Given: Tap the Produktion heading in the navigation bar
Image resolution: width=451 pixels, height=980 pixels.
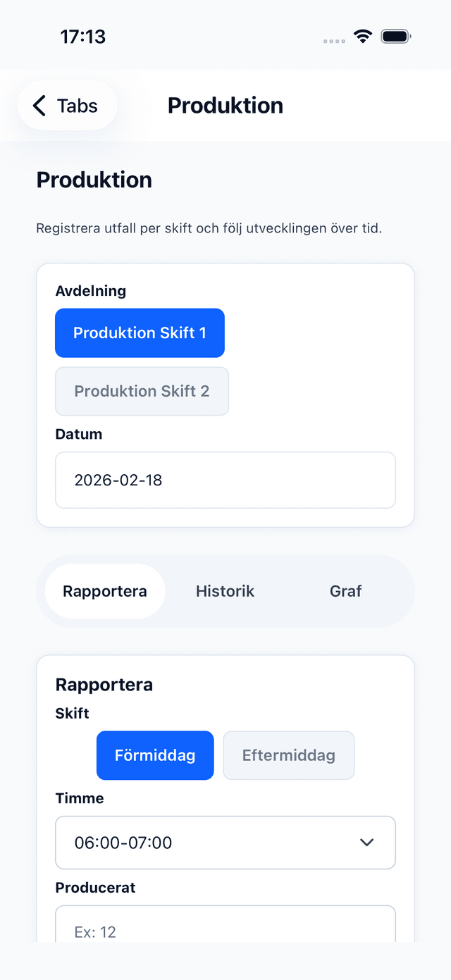Looking at the screenshot, I should 225,106.
